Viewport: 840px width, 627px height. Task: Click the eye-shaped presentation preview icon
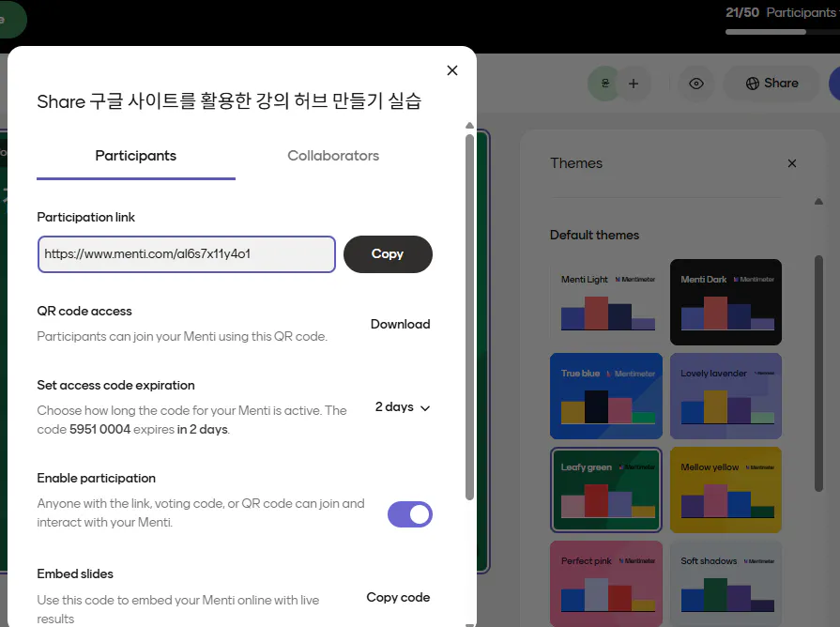[x=695, y=83]
